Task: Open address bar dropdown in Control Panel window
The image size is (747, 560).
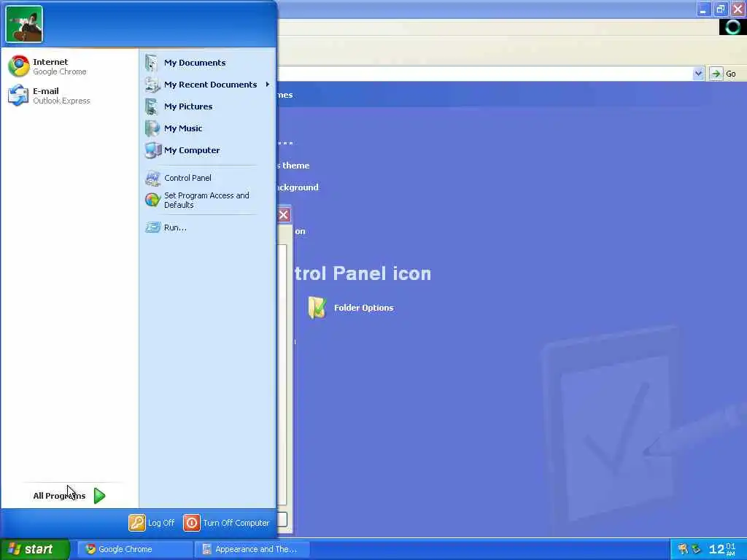Action: tap(698, 74)
